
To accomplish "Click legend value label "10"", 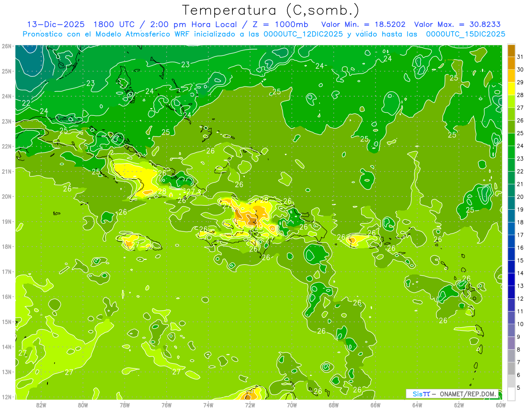I will tap(520, 324).
